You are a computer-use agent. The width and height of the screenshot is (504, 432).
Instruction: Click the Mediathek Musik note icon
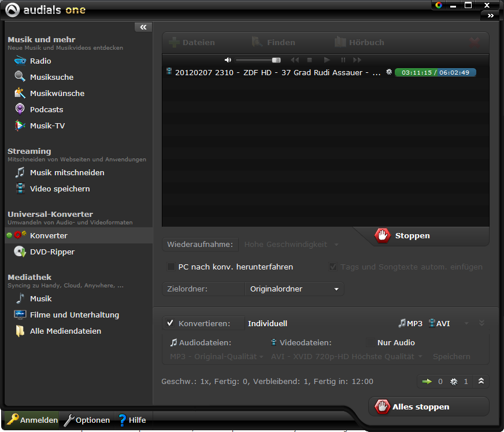click(x=20, y=298)
